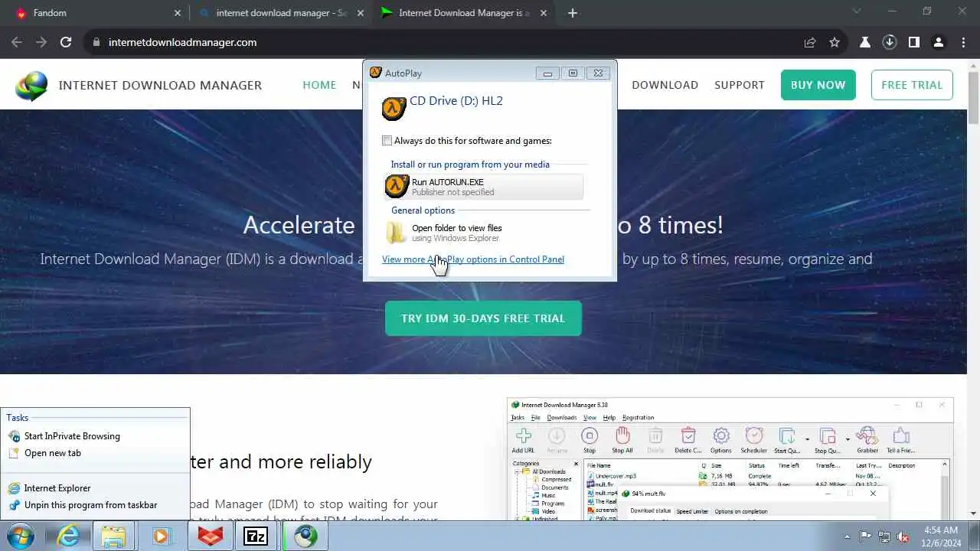Click the browser back arrow
The width and height of the screenshot is (980, 551).
[17, 42]
